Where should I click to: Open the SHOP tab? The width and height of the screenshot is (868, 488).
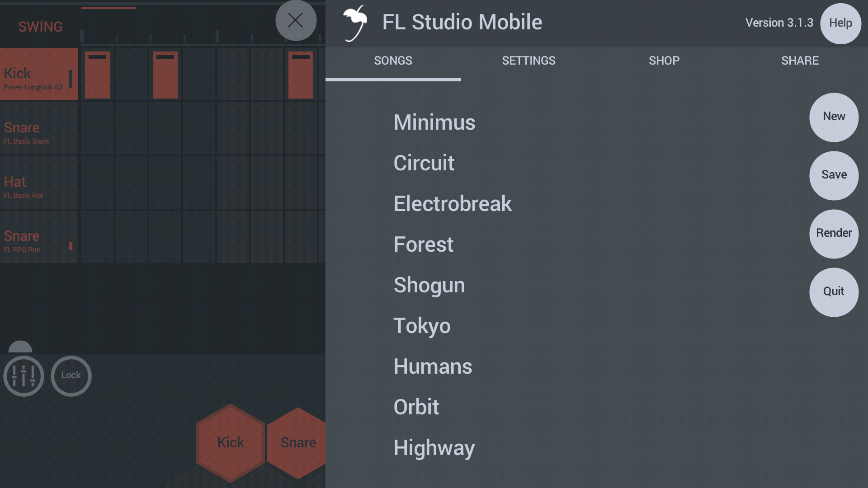pyautogui.click(x=664, y=61)
